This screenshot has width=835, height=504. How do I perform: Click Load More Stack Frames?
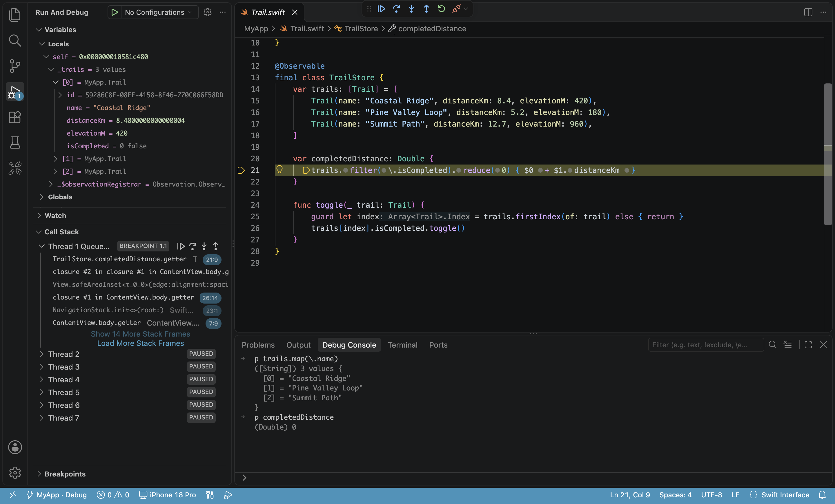coord(140,343)
